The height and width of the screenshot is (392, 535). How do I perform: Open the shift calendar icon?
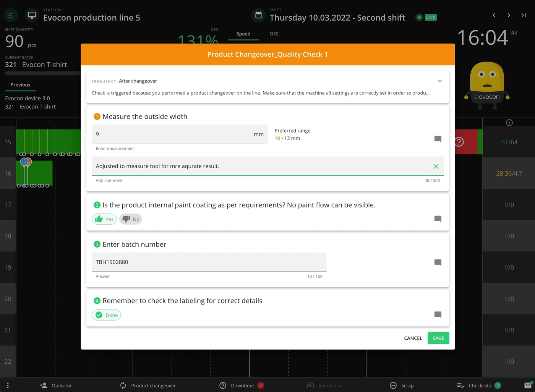tap(258, 15)
